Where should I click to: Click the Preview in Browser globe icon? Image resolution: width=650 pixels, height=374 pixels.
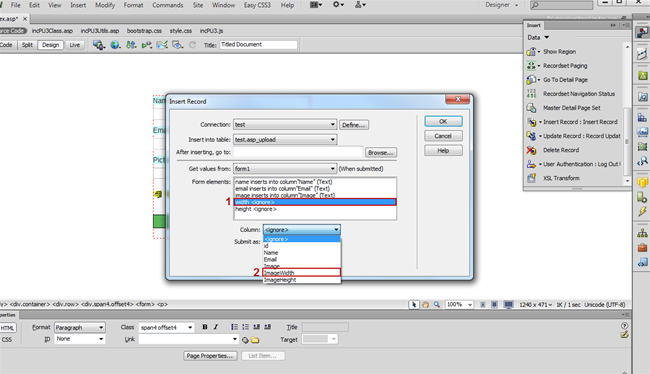[x=115, y=45]
